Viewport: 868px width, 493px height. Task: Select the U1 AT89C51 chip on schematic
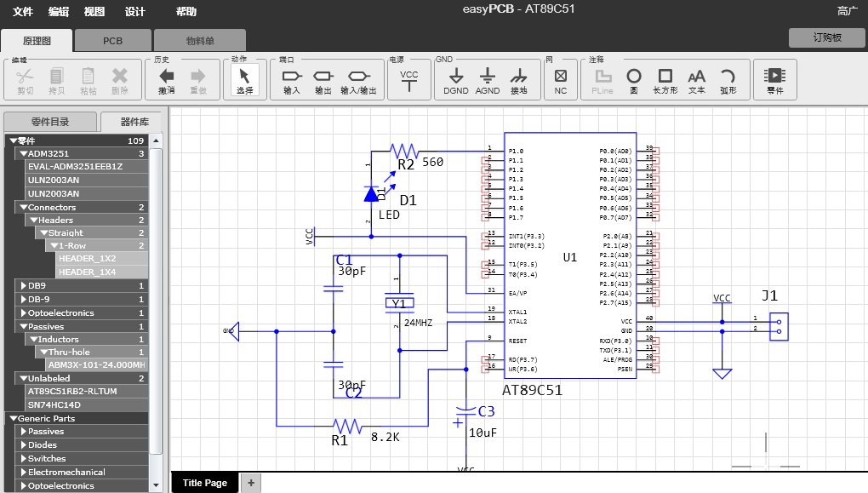pos(570,256)
